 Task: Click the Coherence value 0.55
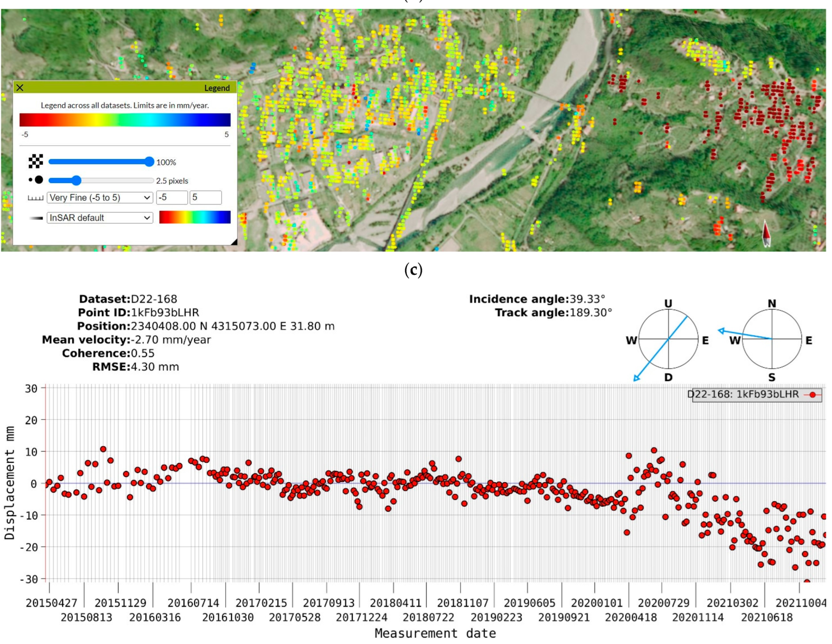pyautogui.click(x=142, y=354)
